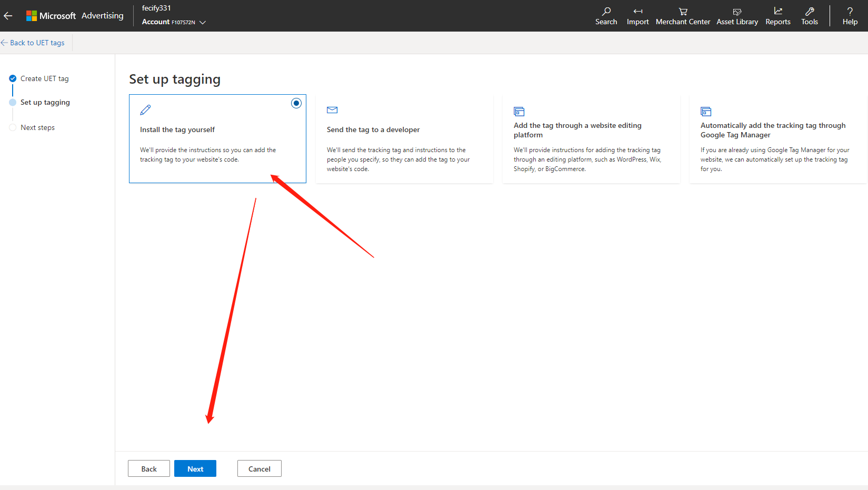The width and height of the screenshot is (868, 490).
Task: Click the description mentioning WordPress, Wix, Shopify
Action: coord(587,159)
